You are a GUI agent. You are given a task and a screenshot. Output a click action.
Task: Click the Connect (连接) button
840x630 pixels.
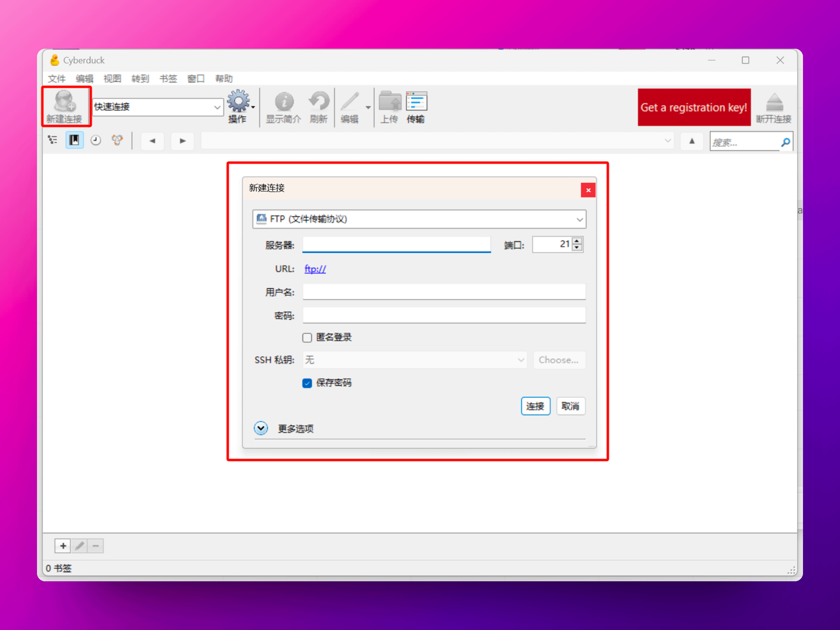(535, 406)
